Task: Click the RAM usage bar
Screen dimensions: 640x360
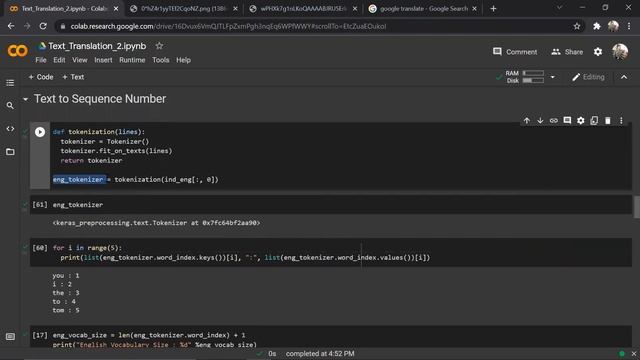Action: 533,73
